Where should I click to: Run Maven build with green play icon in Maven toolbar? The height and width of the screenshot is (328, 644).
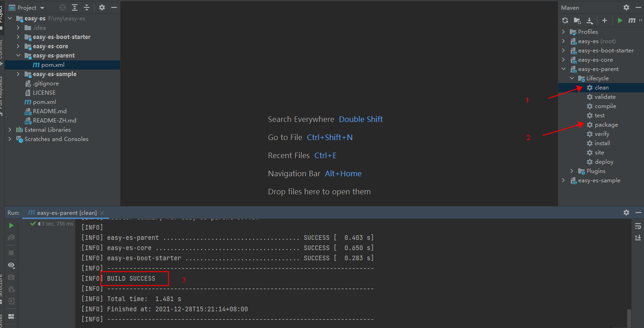click(620, 20)
